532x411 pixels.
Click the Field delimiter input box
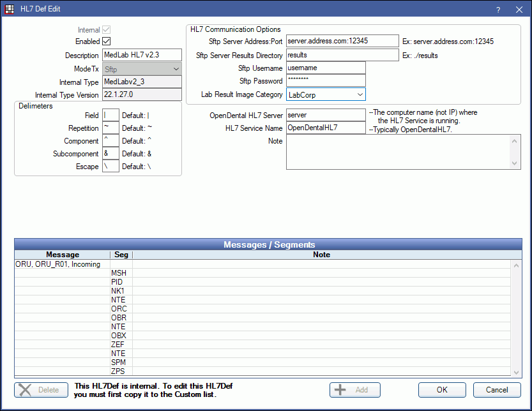(x=110, y=116)
